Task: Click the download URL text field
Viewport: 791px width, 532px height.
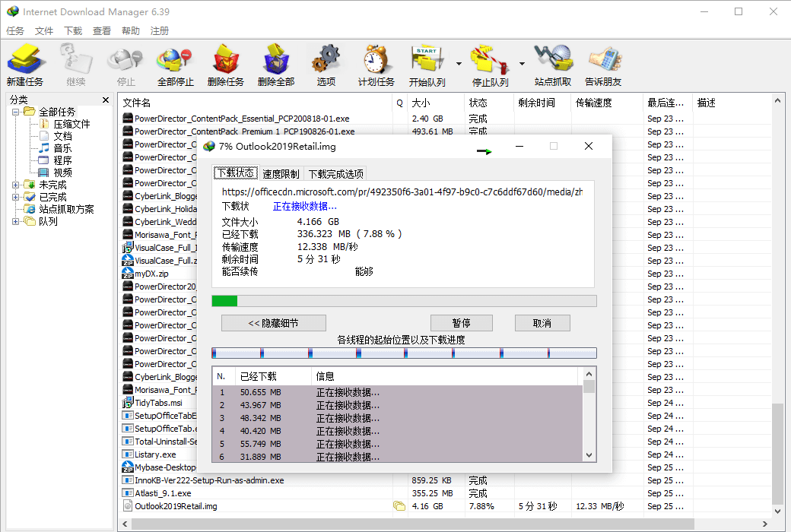Action: (x=402, y=192)
